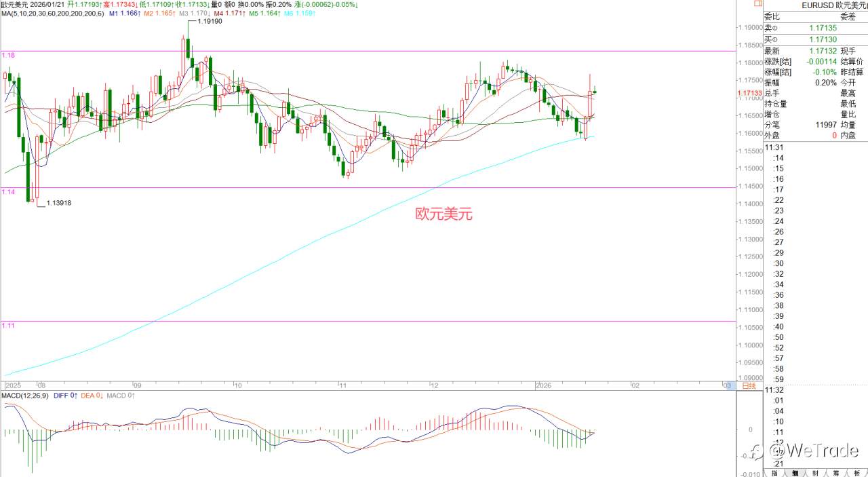Click the sell price 1.17135
This screenshot has width=868, height=477.
coord(823,28)
